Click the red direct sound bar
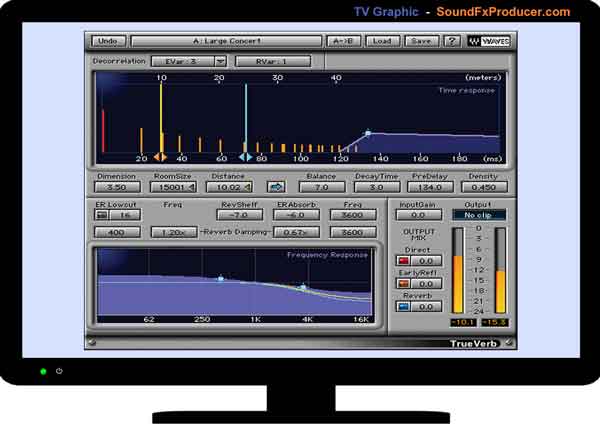This screenshot has width=600, height=424. tap(103, 131)
